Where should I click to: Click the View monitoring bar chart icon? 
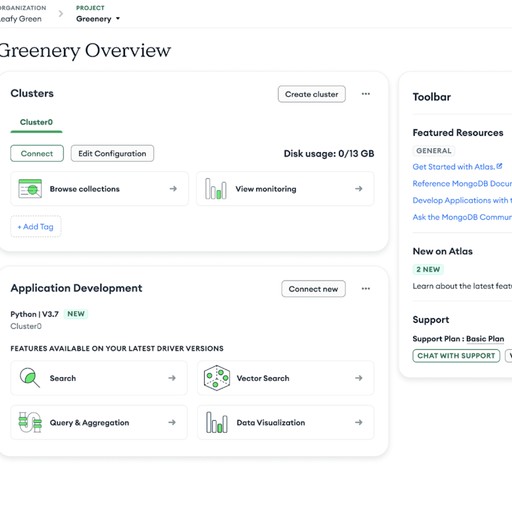216,189
